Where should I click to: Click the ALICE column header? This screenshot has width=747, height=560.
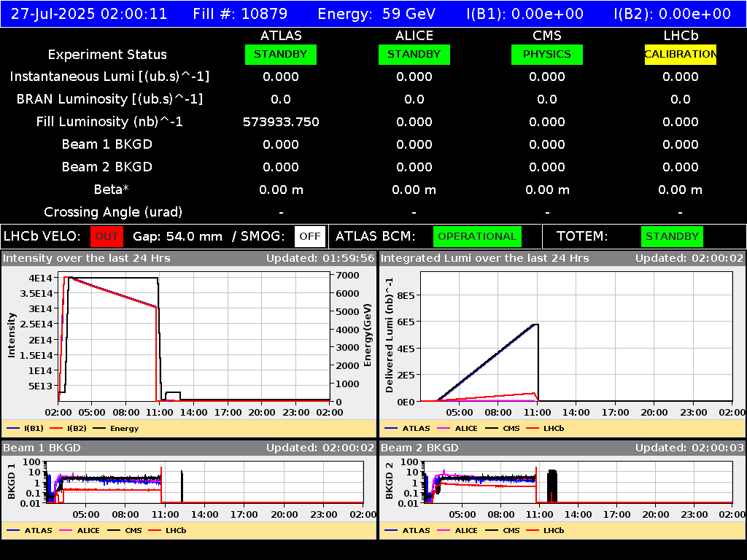click(414, 36)
